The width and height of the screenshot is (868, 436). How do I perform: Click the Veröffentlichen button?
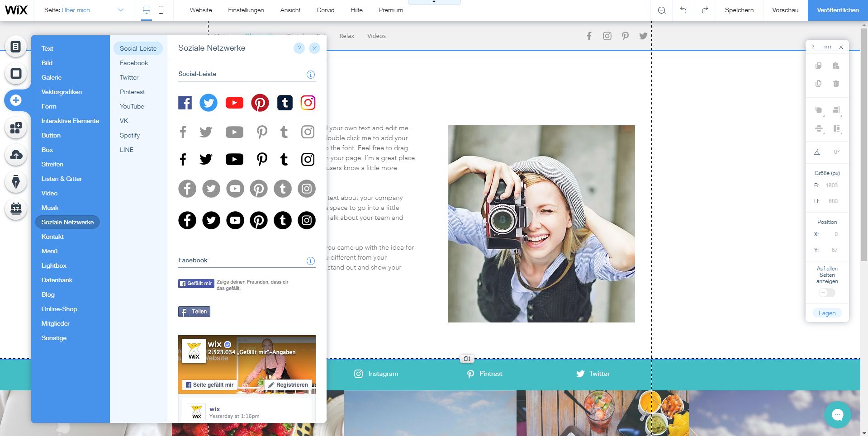[838, 10]
